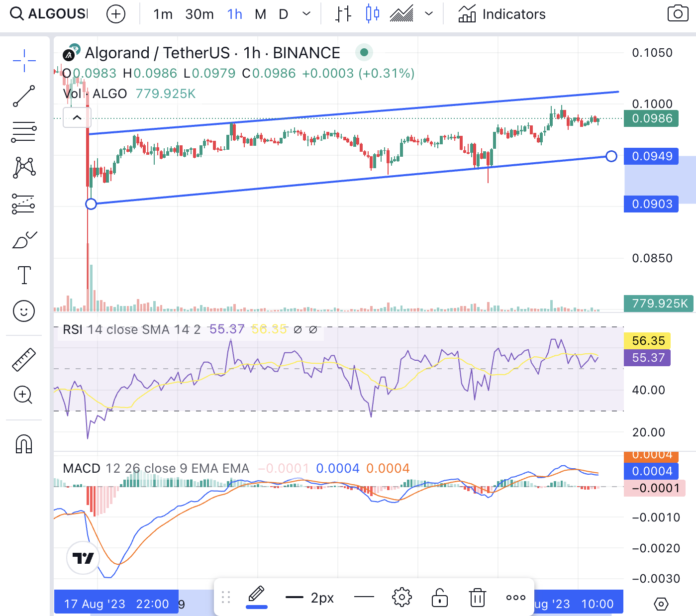Open the emoji icons tool
The image size is (696, 616).
(24, 311)
